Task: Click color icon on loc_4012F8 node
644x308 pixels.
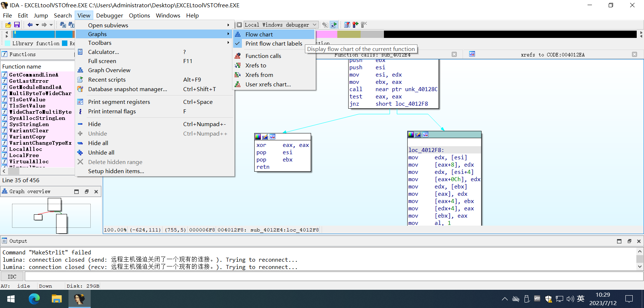Action: coord(411,134)
